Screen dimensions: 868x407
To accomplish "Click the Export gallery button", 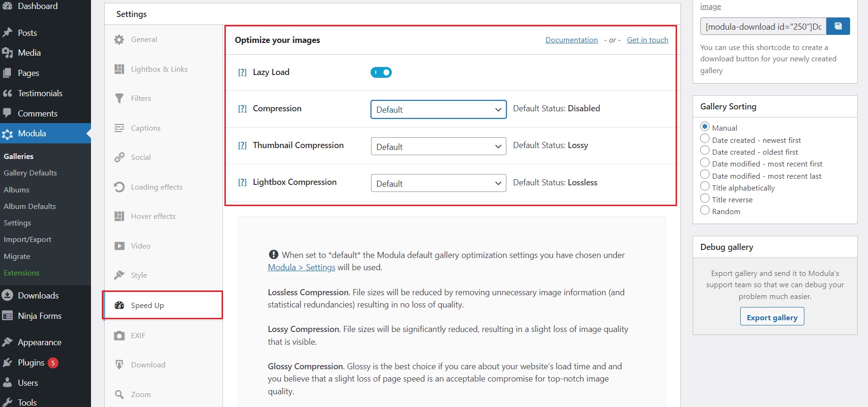I will (x=772, y=317).
